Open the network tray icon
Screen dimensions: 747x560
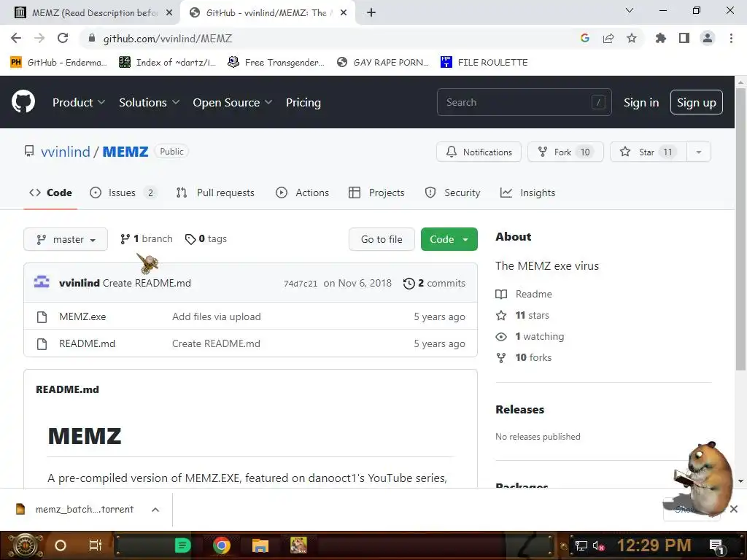coord(581,546)
